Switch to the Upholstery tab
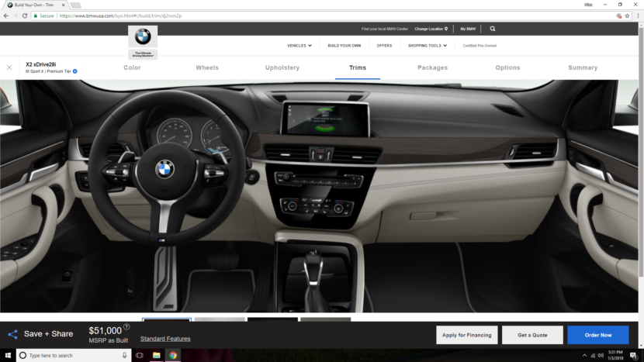Viewport: 644px width, 362px height. pos(282,67)
